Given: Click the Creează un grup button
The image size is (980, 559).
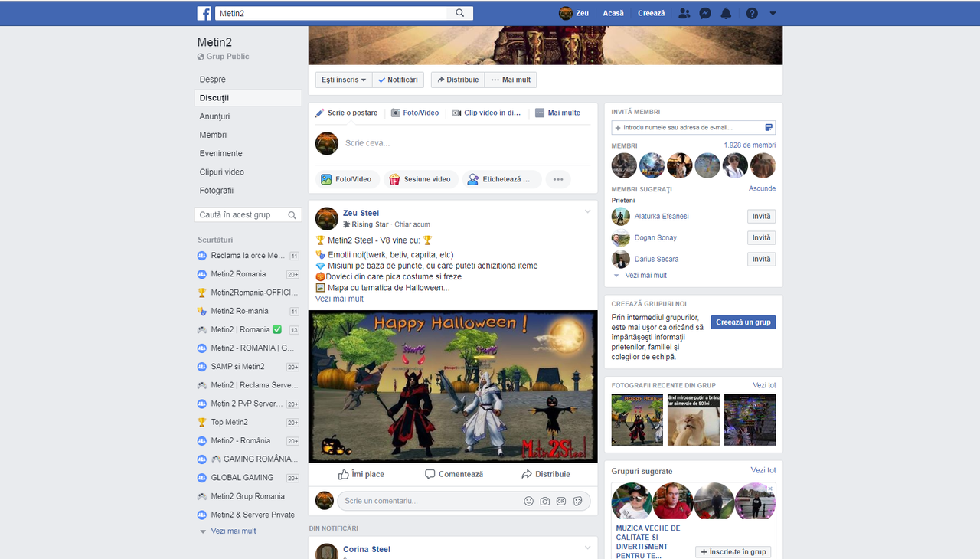Looking at the screenshot, I should [743, 322].
